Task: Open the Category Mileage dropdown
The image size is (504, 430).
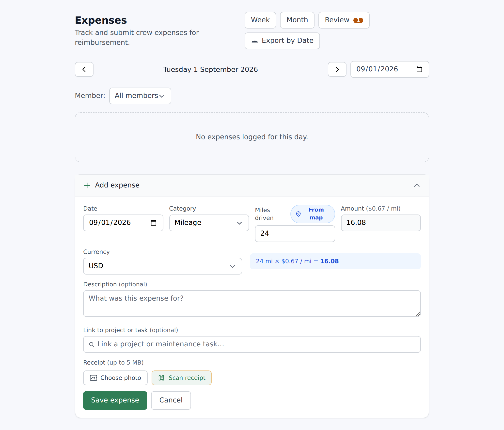Action: (209, 223)
